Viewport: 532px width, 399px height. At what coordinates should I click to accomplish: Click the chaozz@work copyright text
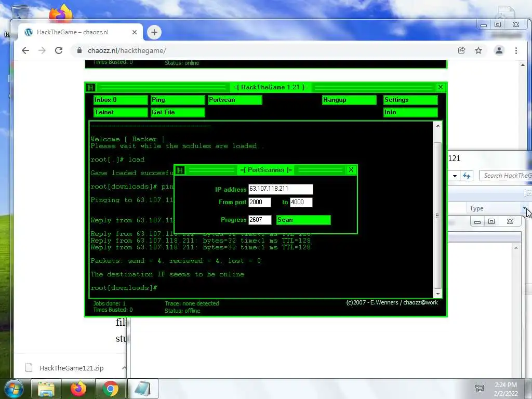pos(392,302)
